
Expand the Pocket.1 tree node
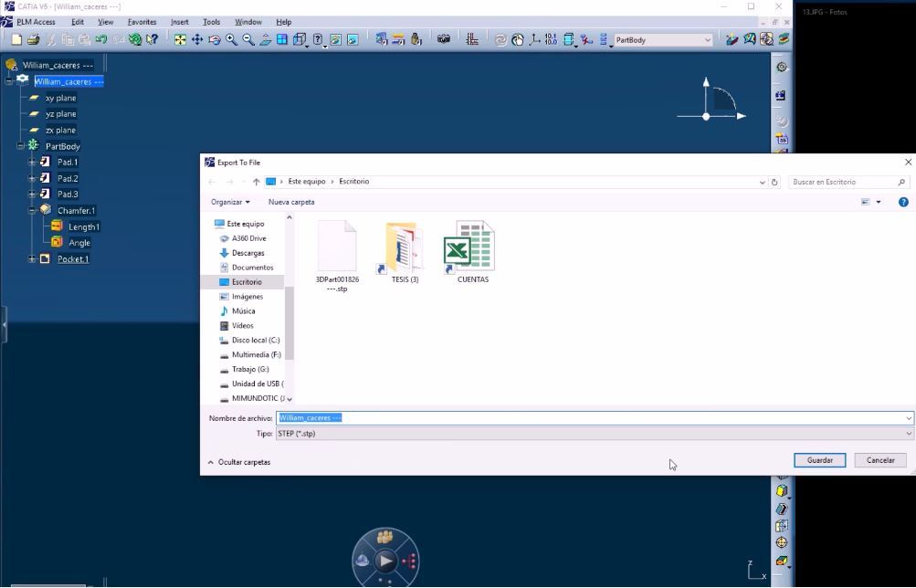click(33, 259)
